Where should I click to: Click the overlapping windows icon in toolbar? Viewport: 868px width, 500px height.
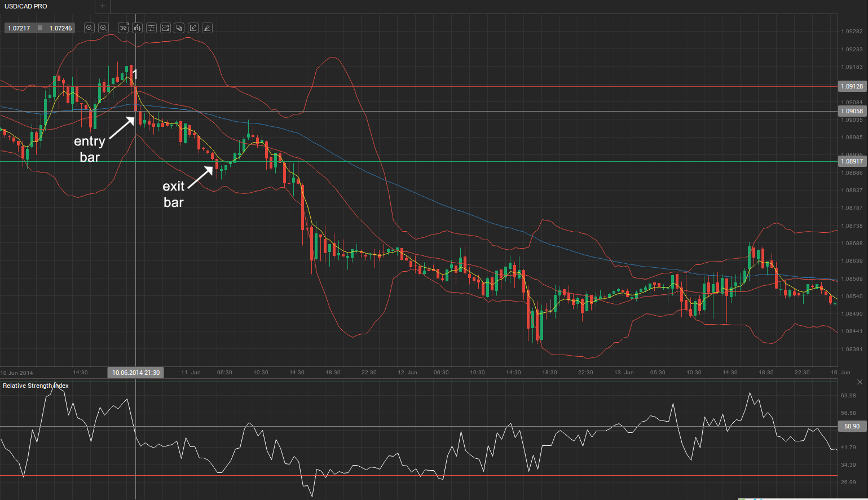coord(179,28)
